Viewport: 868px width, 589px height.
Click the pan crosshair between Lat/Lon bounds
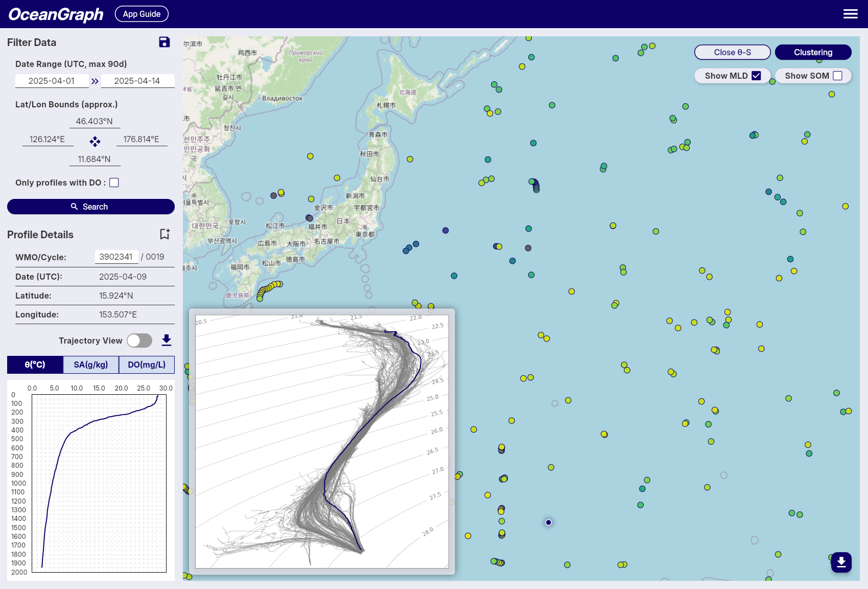95,142
